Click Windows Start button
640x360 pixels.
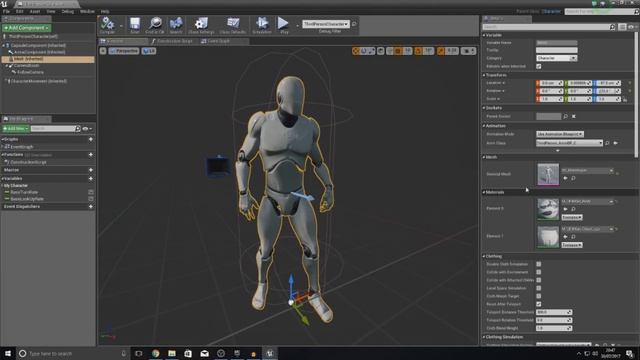tap(8, 353)
